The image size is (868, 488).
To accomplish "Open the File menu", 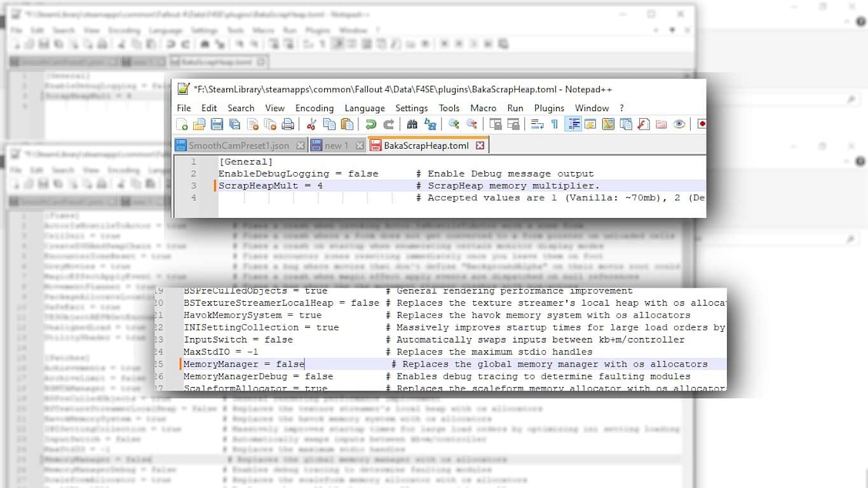I will tap(184, 108).
